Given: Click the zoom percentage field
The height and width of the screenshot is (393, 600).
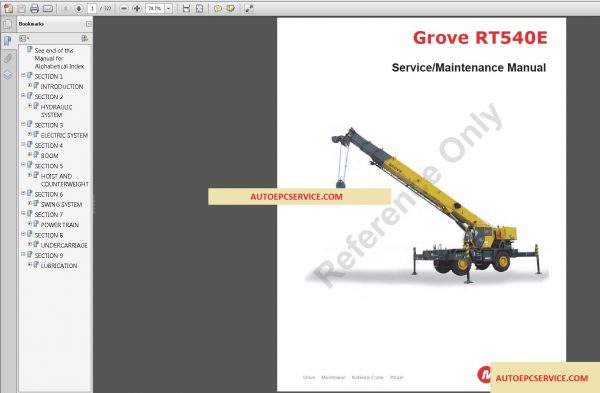Looking at the screenshot, I should click(x=155, y=8).
